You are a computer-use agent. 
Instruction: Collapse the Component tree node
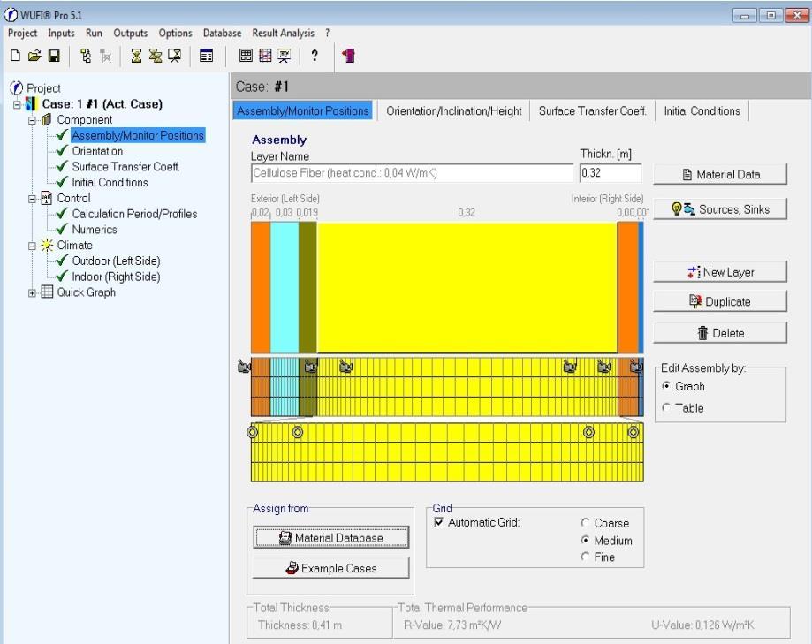pyautogui.click(x=32, y=120)
